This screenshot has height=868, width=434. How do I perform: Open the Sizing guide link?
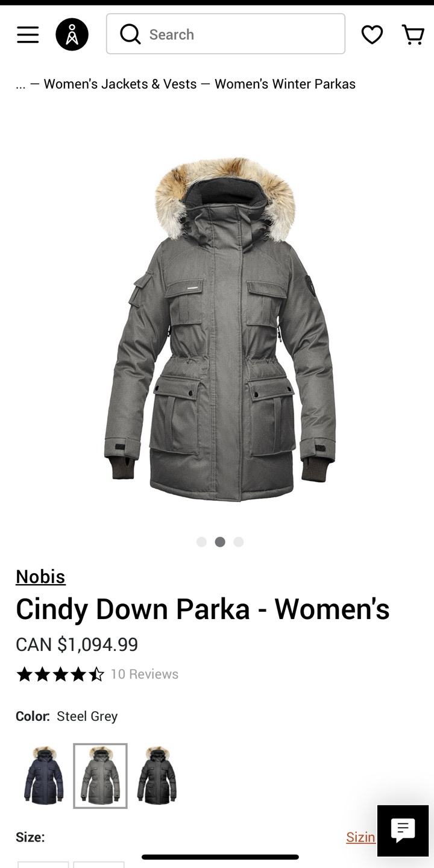tap(360, 837)
